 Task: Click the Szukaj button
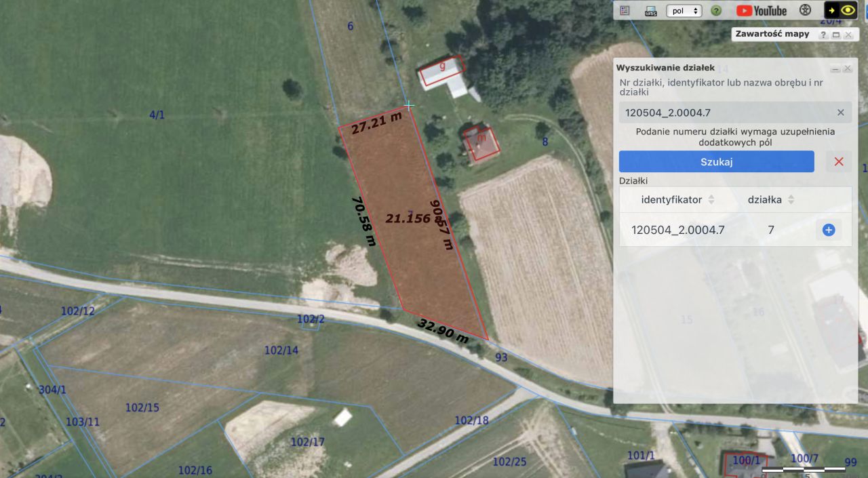(x=717, y=161)
